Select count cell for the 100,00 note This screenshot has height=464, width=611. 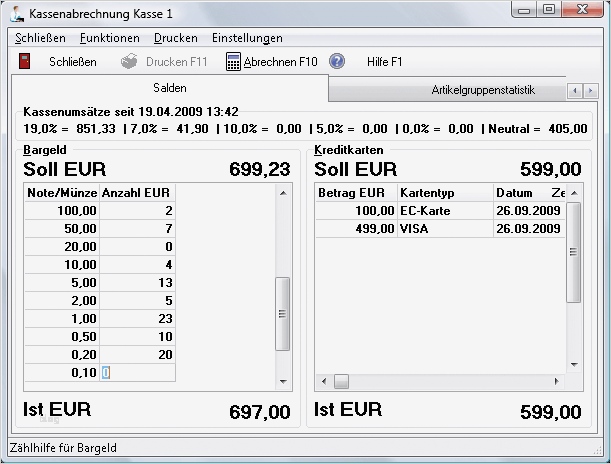tap(137, 211)
